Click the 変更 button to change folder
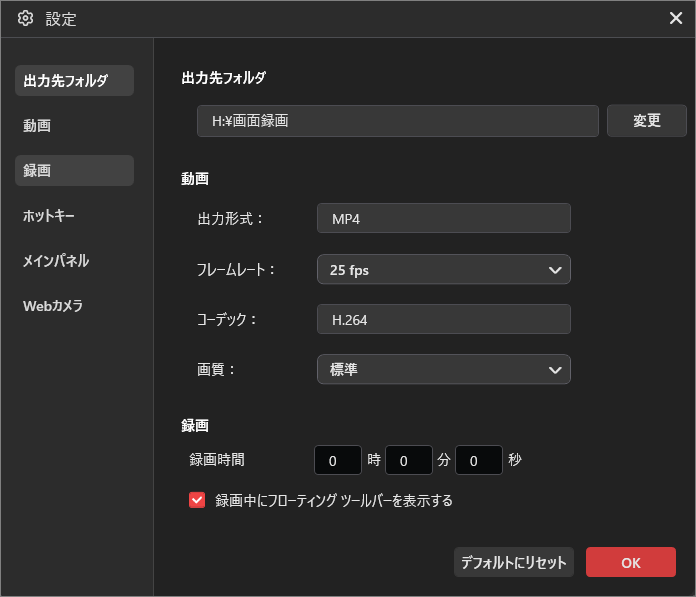 646,121
